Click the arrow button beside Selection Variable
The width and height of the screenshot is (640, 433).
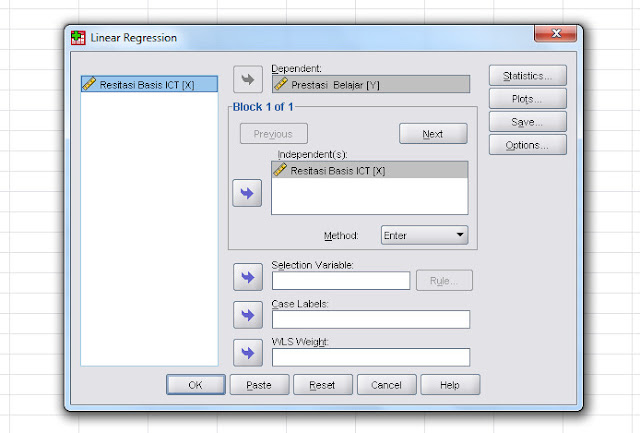click(248, 277)
